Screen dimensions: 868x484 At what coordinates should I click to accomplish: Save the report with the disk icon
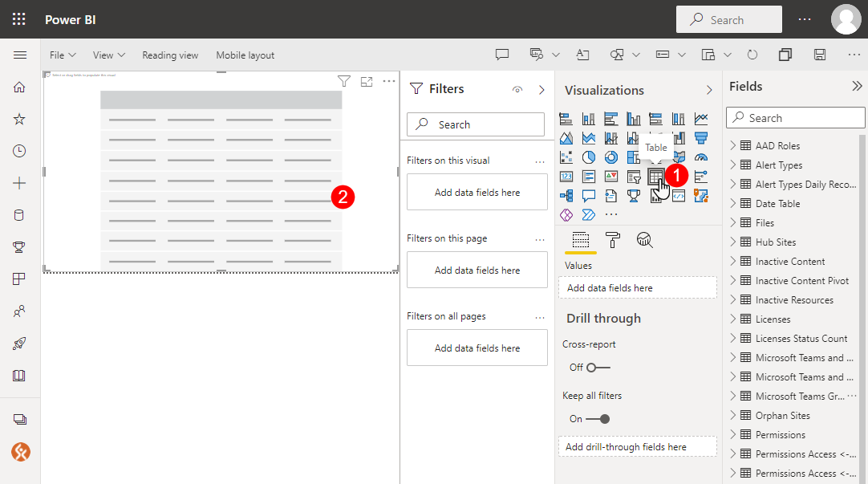tap(820, 55)
